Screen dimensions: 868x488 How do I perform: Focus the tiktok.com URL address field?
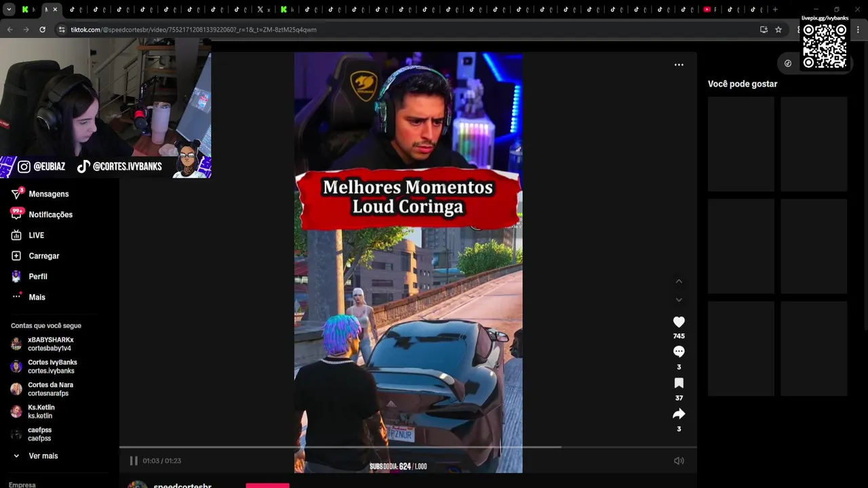(407, 30)
